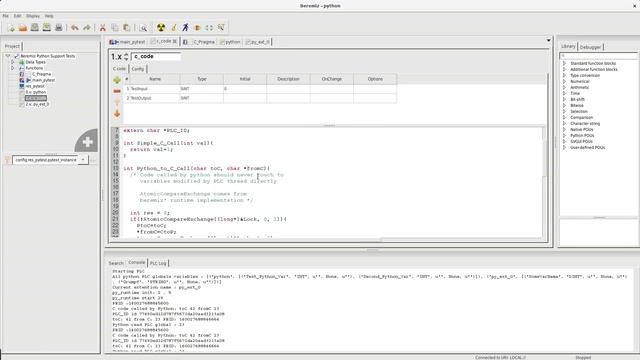The image size is (640, 360).
Task: Switch to the Search bottom tab
Action: (116, 263)
